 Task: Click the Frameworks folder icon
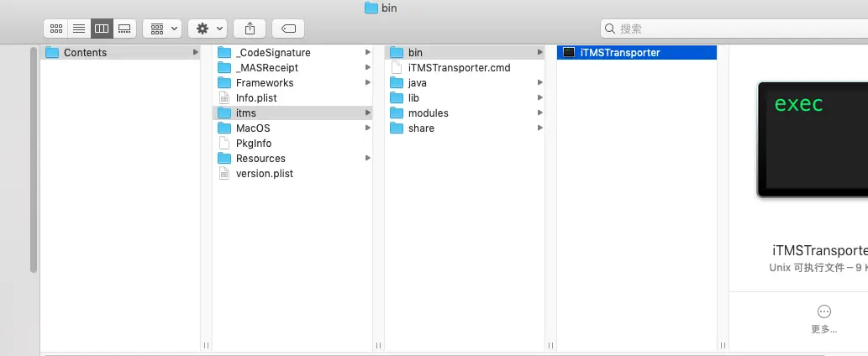point(224,83)
